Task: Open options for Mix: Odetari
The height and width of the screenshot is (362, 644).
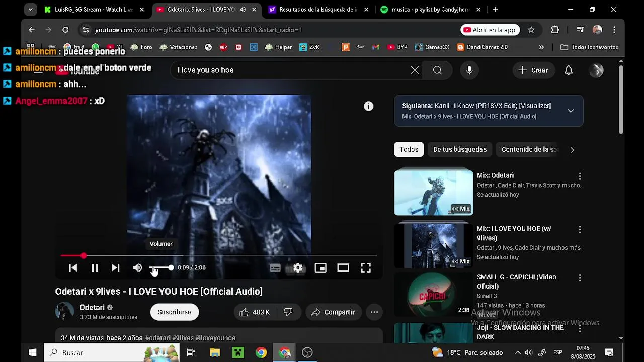Action: click(x=580, y=176)
